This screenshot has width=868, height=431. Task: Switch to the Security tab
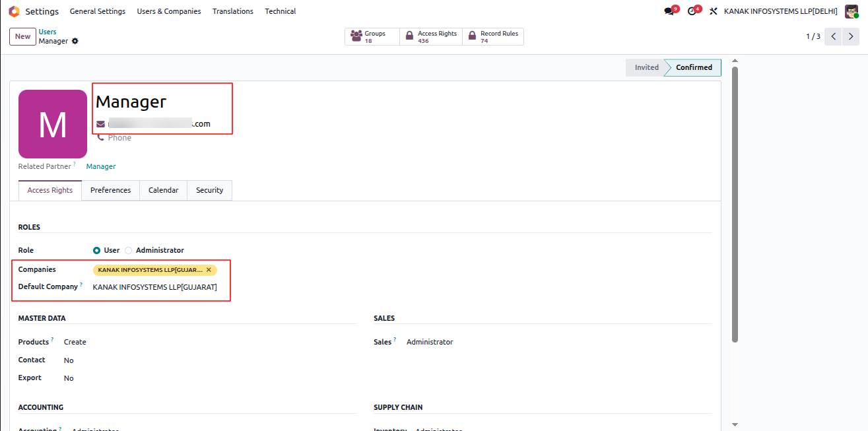210,190
